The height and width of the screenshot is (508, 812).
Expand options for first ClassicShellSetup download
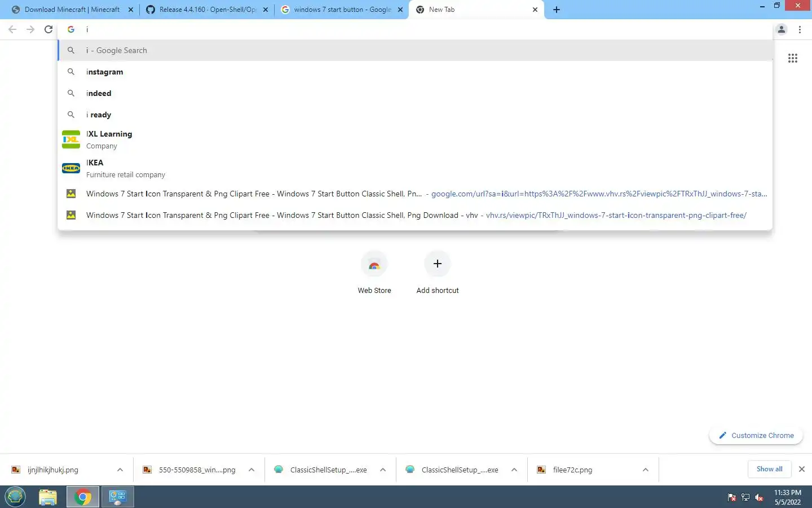[383, 470]
